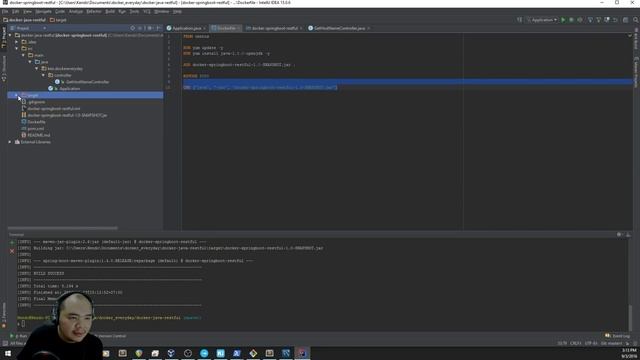
Task: Select pom.xml in the project tree
Action: pyautogui.click(x=35, y=129)
